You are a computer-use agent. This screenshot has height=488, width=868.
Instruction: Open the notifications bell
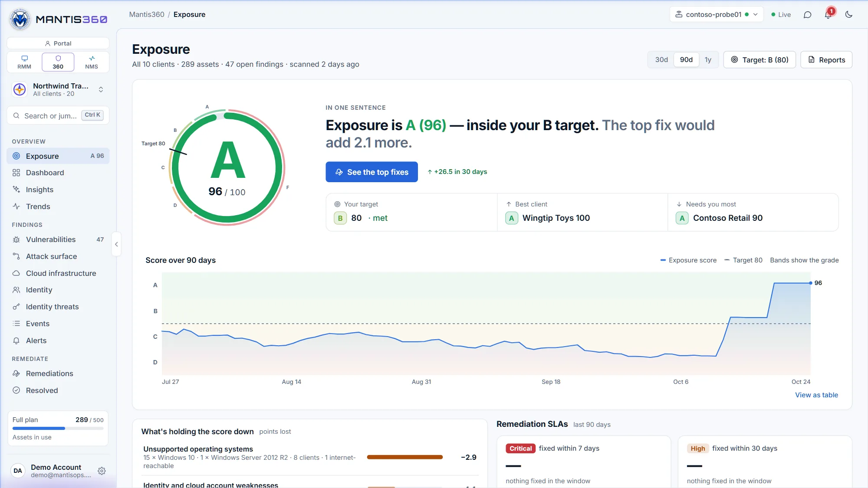(x=828, y=15)
